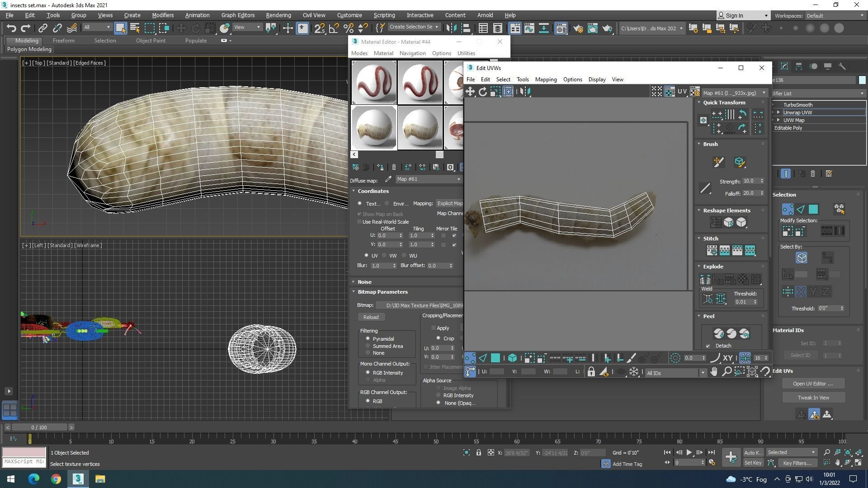Uncheck the U Tile checkbox
The width and height of the screenshot is (868, 488).
[454, 235]
